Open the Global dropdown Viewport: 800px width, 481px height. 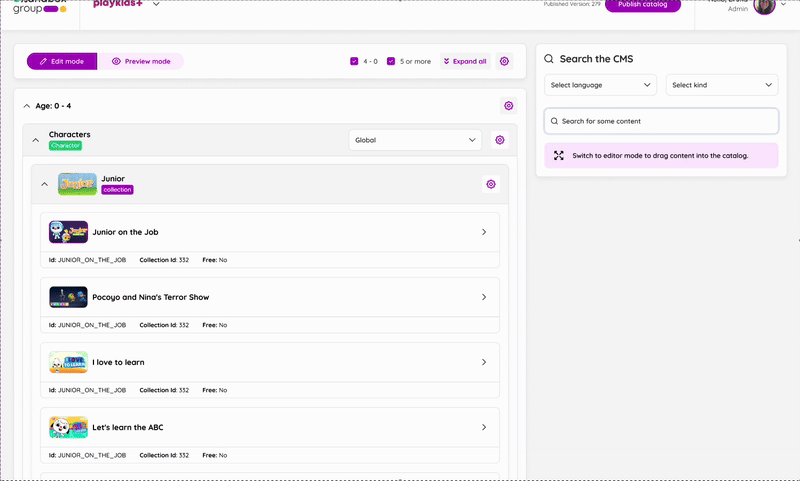point(415,140)
